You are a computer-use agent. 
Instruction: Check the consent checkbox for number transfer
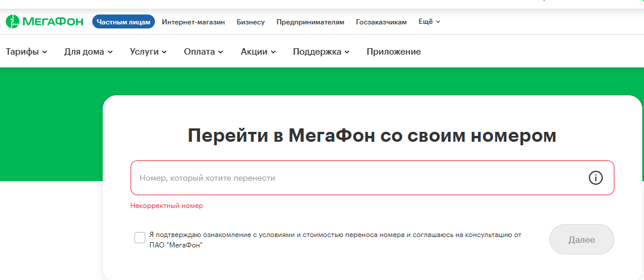click(x=140, y=238)
